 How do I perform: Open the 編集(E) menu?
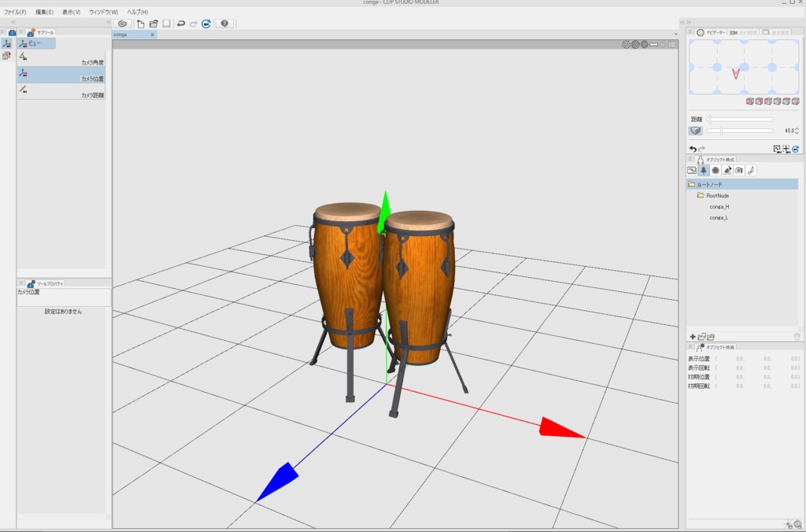pos(44,12)
